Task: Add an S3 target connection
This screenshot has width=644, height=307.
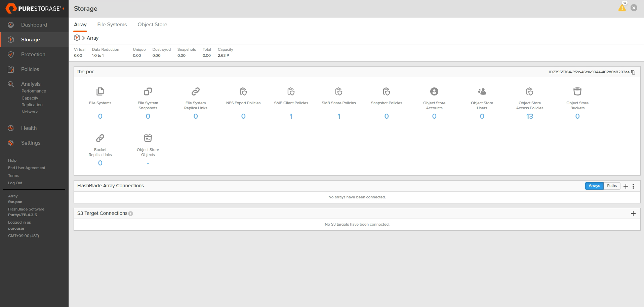Action: tap(633, 214)
